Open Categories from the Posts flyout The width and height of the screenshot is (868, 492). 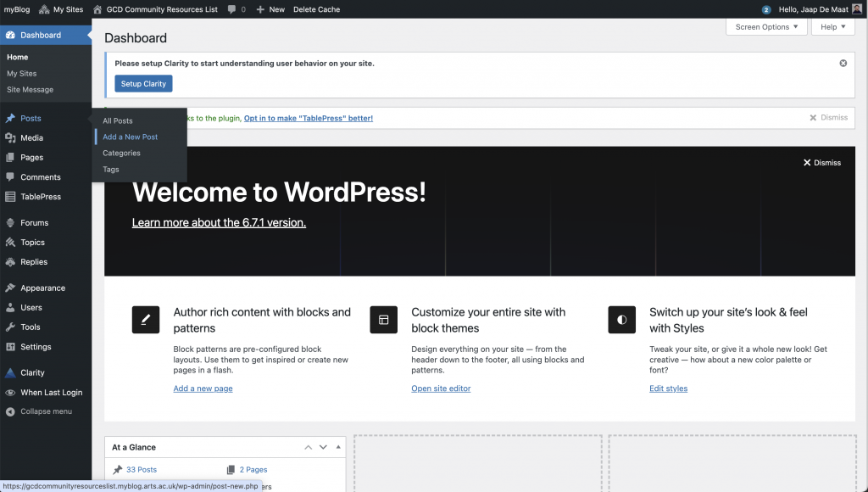[x=121, y=153]
